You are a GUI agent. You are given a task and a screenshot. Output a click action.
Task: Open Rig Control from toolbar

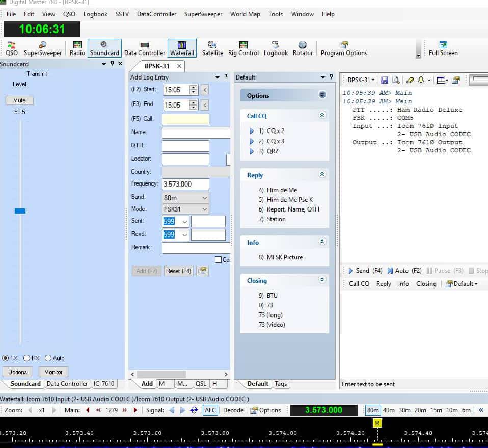coord(243,48)
